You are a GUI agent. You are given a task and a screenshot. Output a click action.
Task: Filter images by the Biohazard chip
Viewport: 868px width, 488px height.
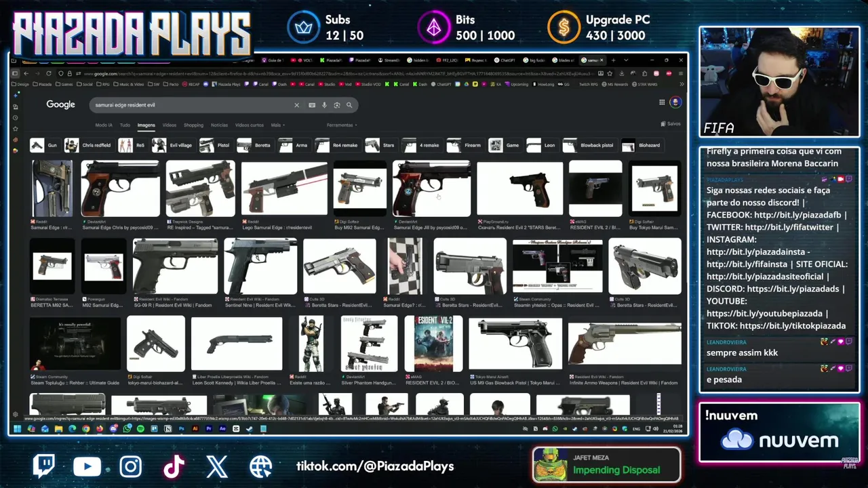(x=642, y=145)
